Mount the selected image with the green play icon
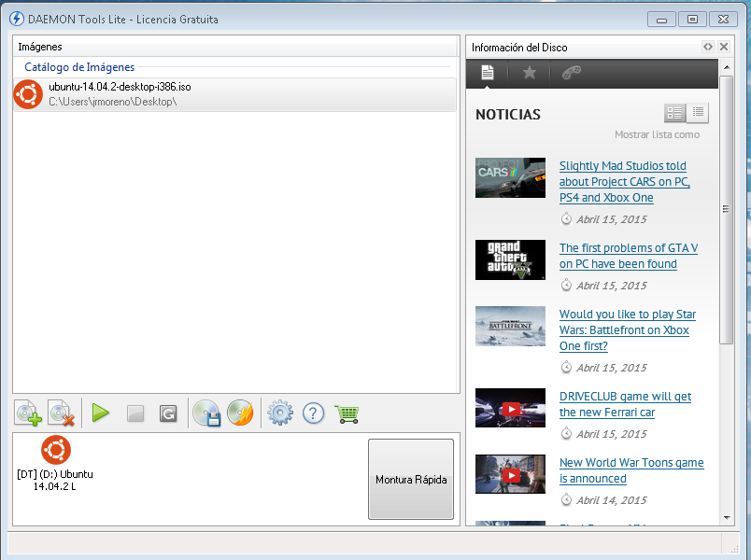The image size is (751, 560). pos(100,413)
